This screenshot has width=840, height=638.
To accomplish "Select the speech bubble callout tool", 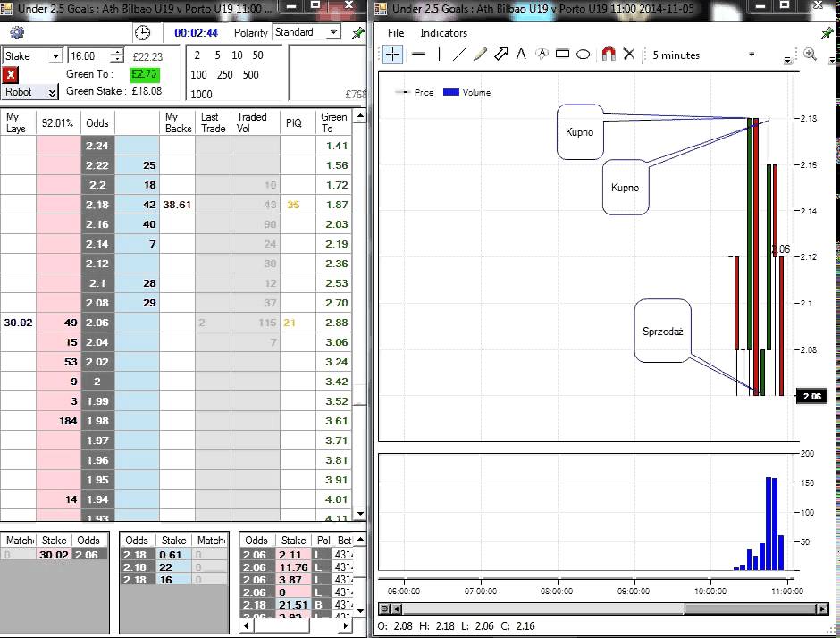I will tap(542, 55).
